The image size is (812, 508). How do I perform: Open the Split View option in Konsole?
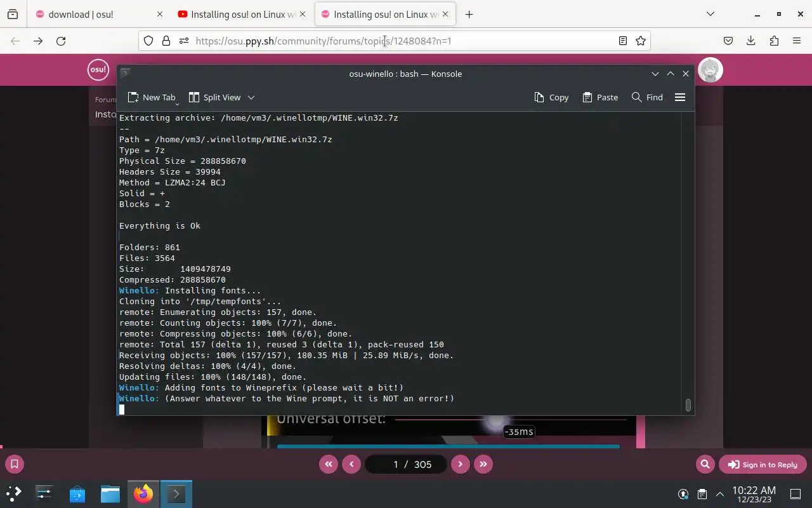pos(215,97)
